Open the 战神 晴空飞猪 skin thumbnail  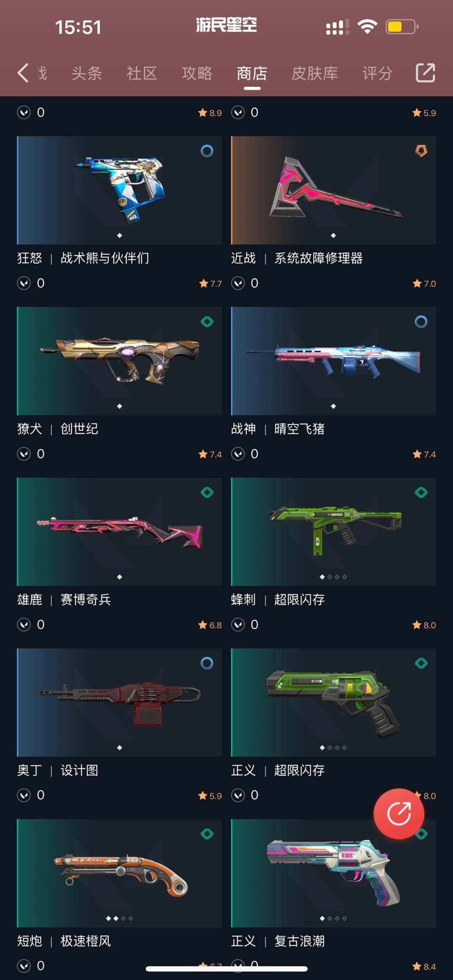click(x=333, y=361)
